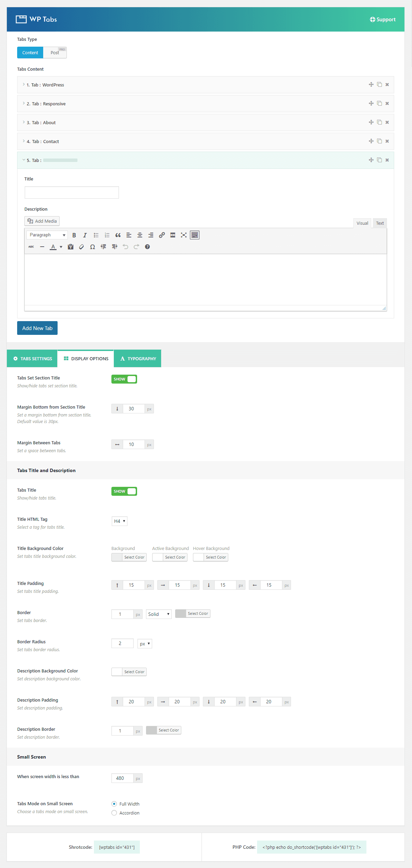Align text left in editor

point(129,235)
